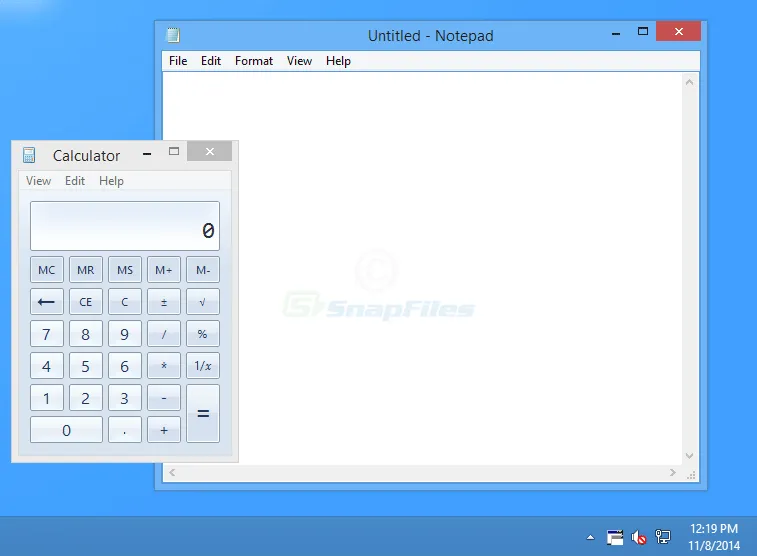Maximize the Notepad window

point(643,31)
